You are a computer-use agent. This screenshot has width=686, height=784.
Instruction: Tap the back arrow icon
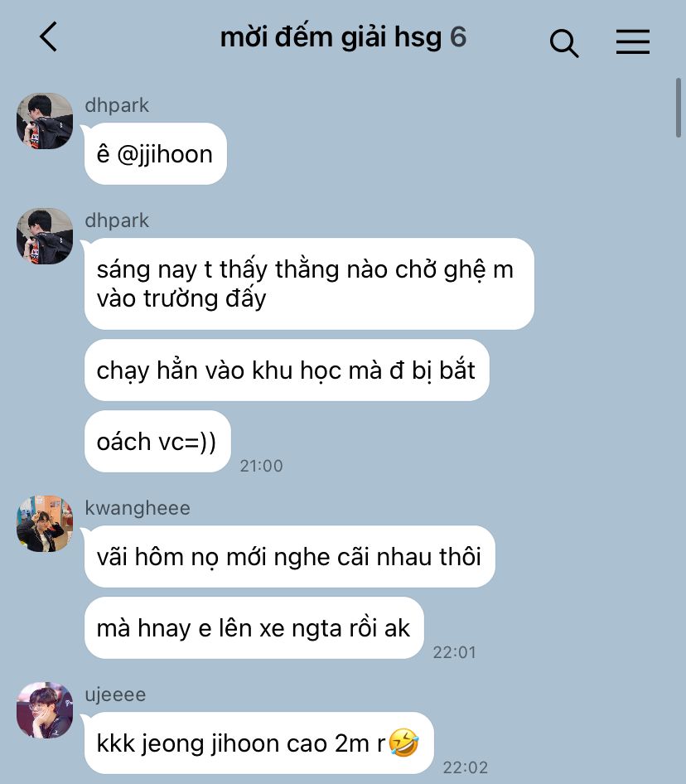coord(49,37)
